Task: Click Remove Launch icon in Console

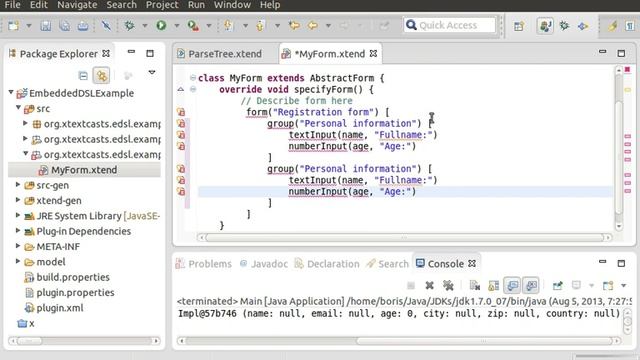Action: pyautogui.click(x=429, y=285)
